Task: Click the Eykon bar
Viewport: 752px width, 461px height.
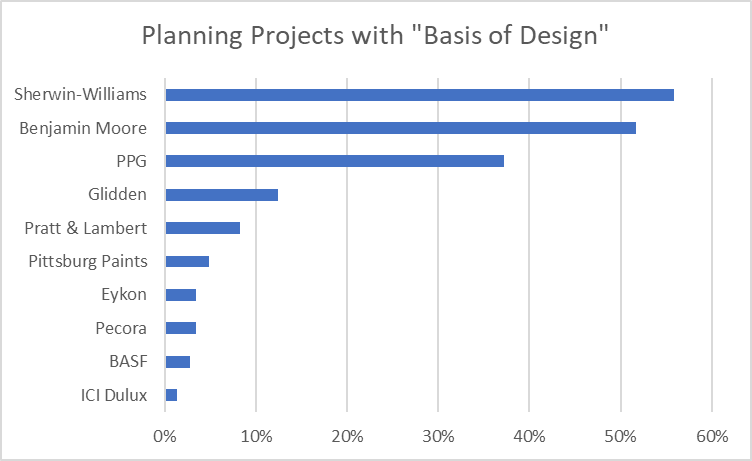Action: 180,295
